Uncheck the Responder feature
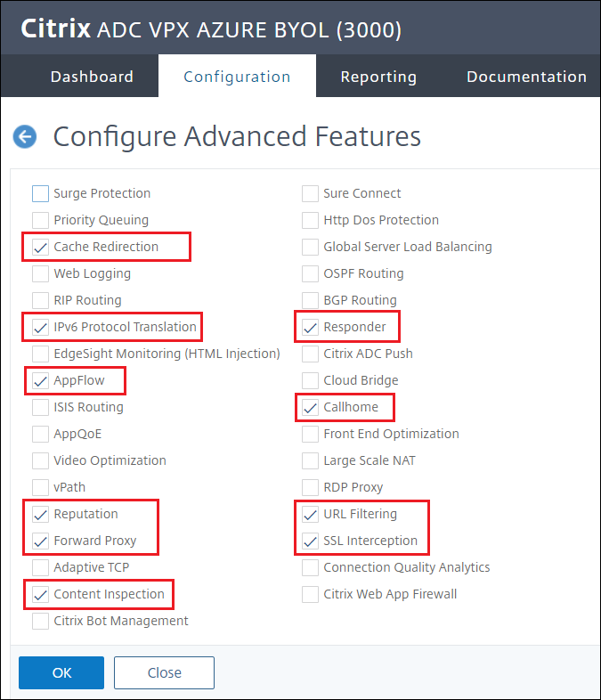 pos(310,327)
